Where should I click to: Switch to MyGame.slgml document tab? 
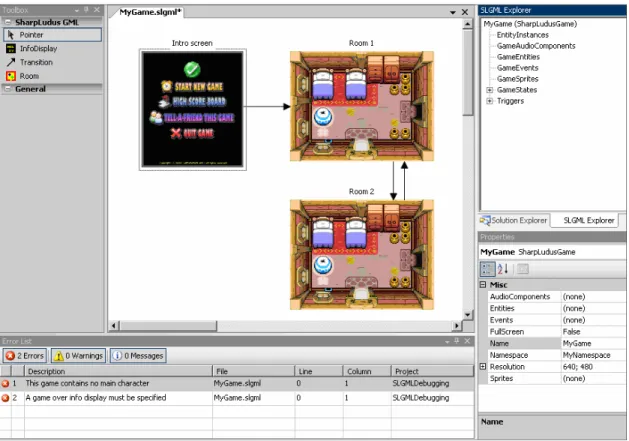pos(150,12)
